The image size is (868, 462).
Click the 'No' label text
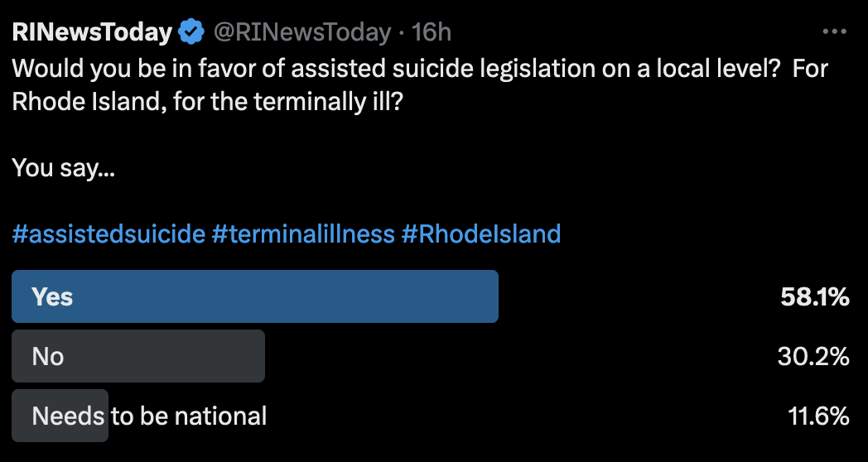coord(48,356)
